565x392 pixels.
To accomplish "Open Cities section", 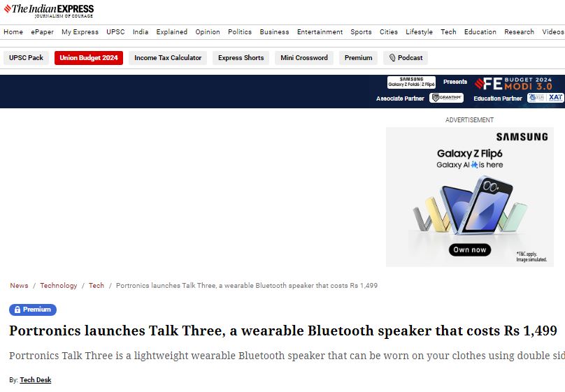I will pyautogui.click(x=389, y=31).
